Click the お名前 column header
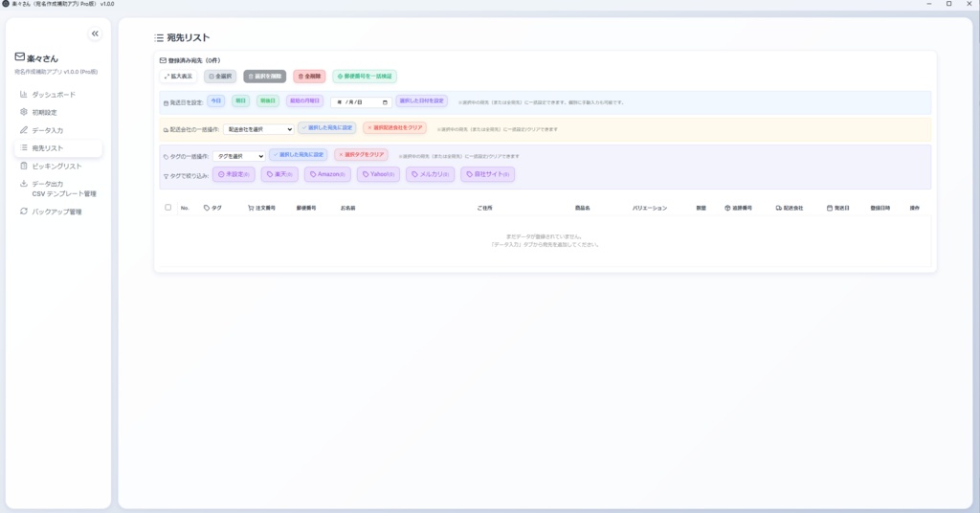 (x=348, y=208)
